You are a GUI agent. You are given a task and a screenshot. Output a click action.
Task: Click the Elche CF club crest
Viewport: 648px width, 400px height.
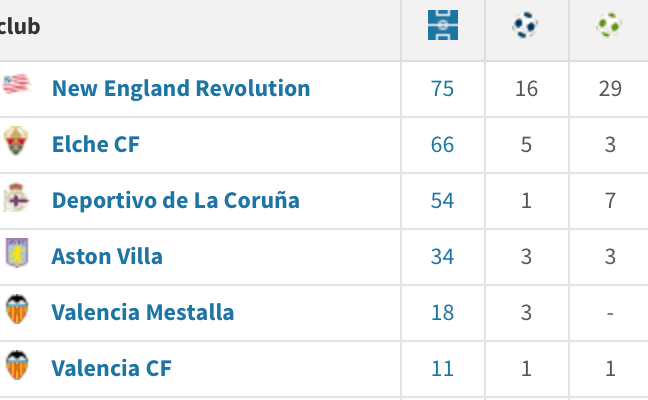point(16,144)
